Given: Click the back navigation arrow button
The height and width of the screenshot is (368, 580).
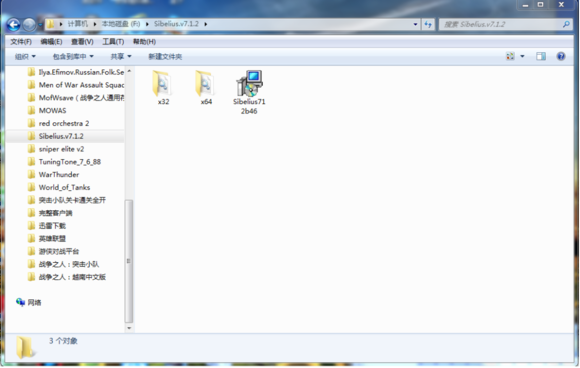Looking at the screenshot, I should [x=14, y=25].
